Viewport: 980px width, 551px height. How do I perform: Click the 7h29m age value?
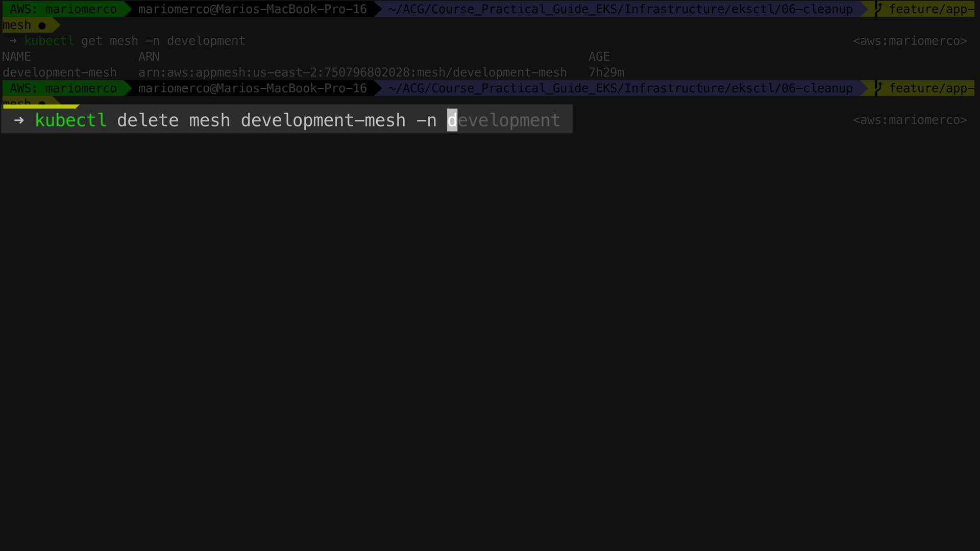606,72
